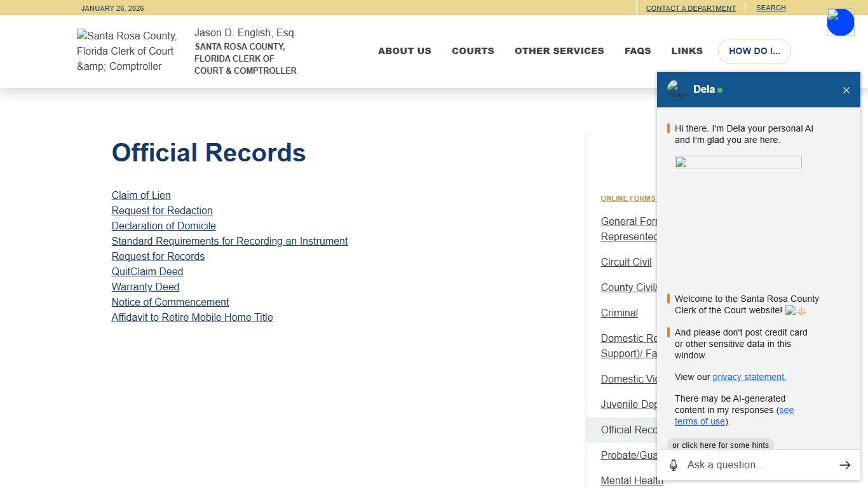Viewport: 868px width, 488px height.
Task: Close the Dela chat window
Action: click(846, 90)
